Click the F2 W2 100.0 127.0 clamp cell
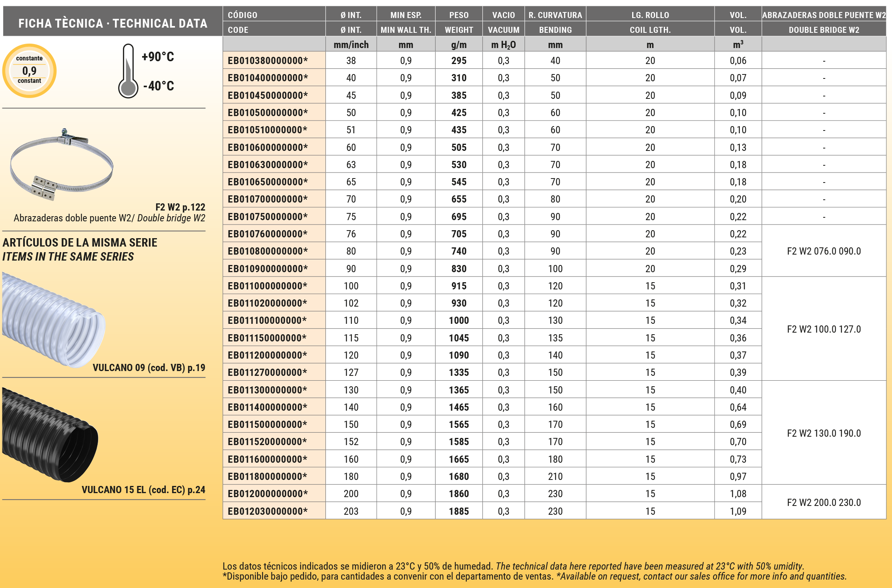 point(824,329)
